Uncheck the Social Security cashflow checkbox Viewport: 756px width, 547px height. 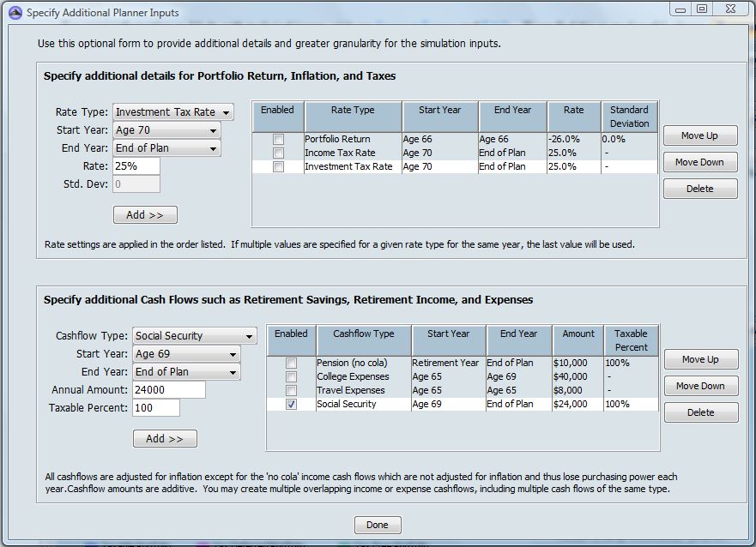tap(291, 404)
